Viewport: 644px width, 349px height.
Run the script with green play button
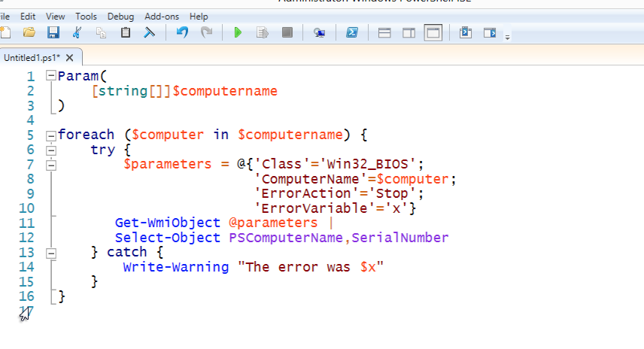tap(238, 32)
